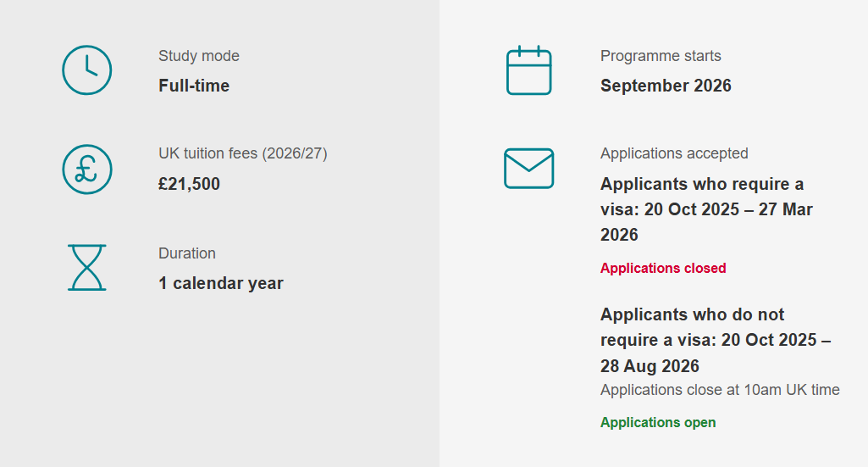Click the envelope icon for applications

[528, 169]
